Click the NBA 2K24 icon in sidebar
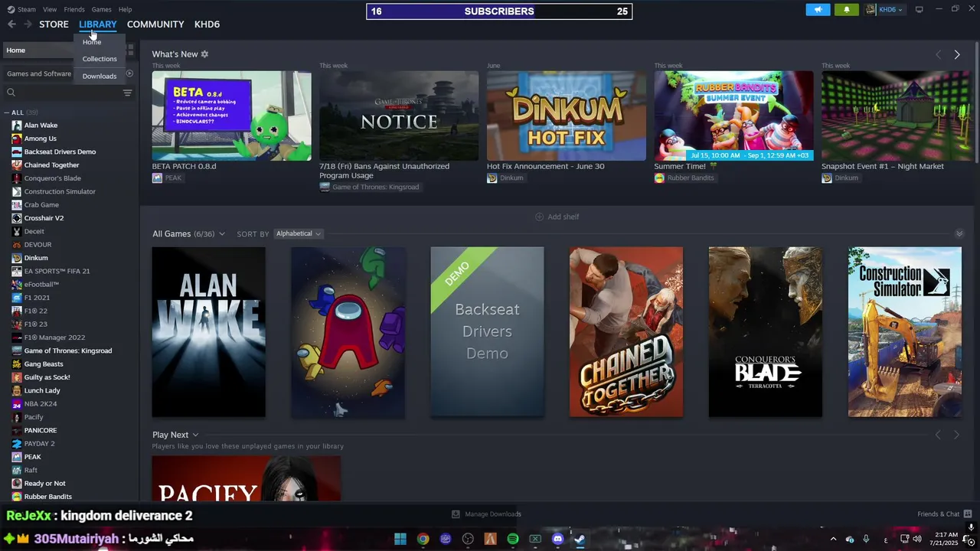The width and height of the screenshot is (980, 551). tap(17, 404)
